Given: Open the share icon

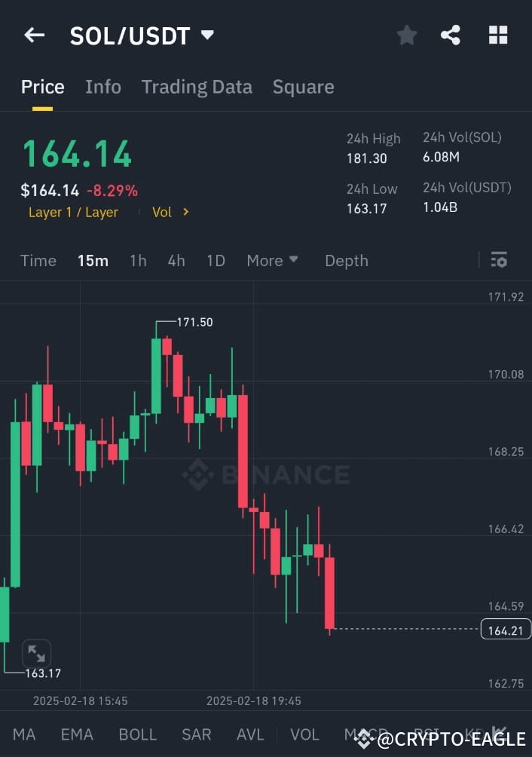Looking at the screenshot, I should tap(451, 35).
